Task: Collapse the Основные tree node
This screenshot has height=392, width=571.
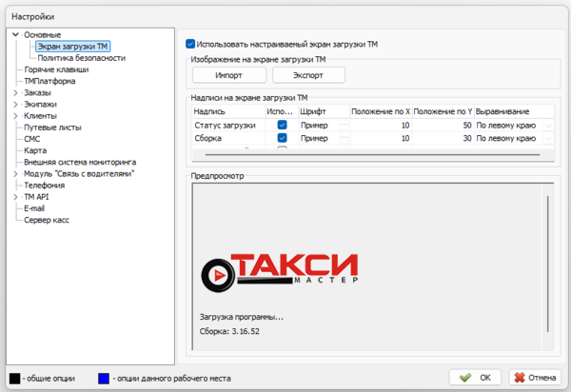Action: 15,35
